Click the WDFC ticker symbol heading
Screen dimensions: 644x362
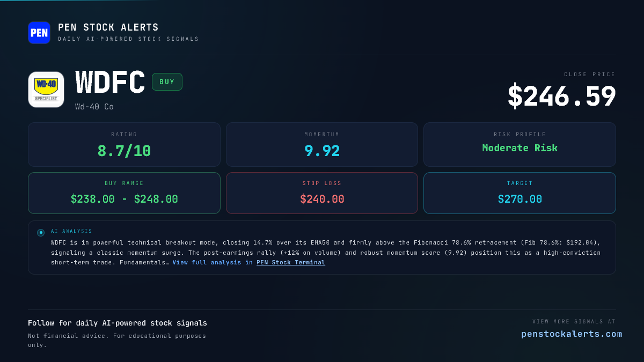[110, 83]
